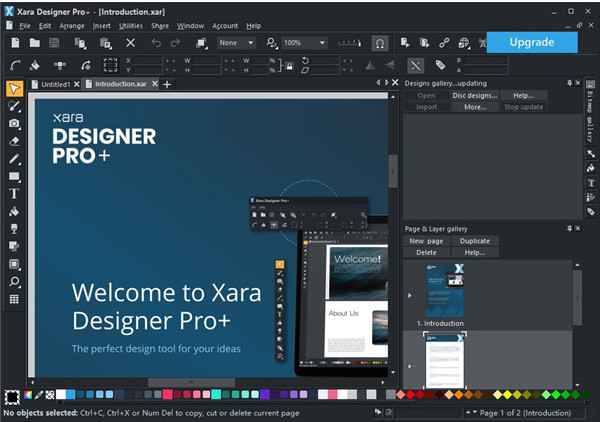
Task: Expand the Introduction page layers
Action: click(410, 295)
